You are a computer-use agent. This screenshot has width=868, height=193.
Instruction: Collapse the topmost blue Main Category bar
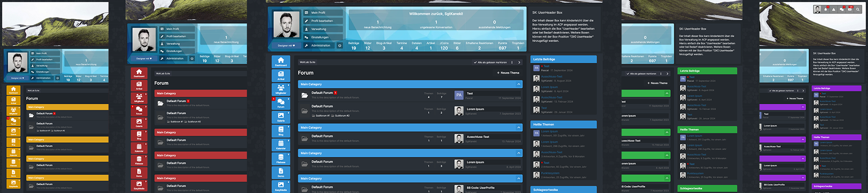pyautogui.click(x=519, y=84)
